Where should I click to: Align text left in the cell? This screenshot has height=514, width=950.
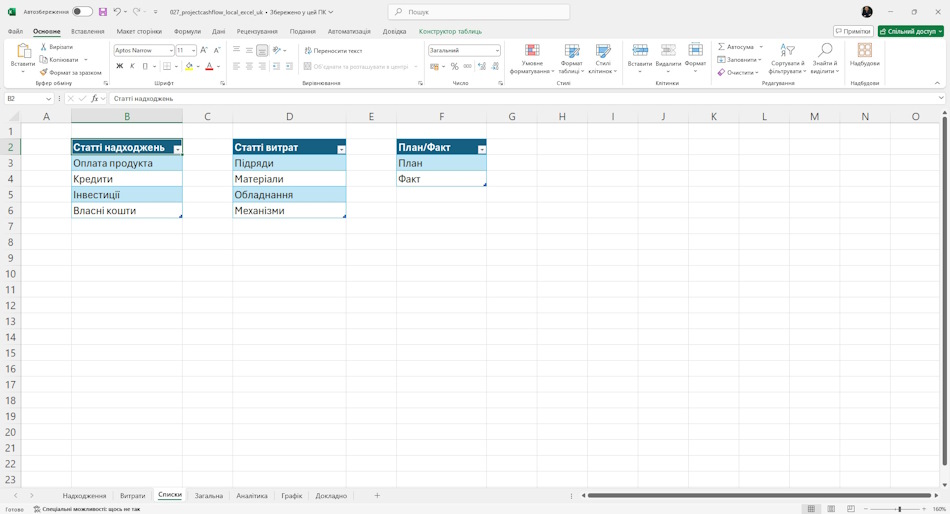(236, 66)
